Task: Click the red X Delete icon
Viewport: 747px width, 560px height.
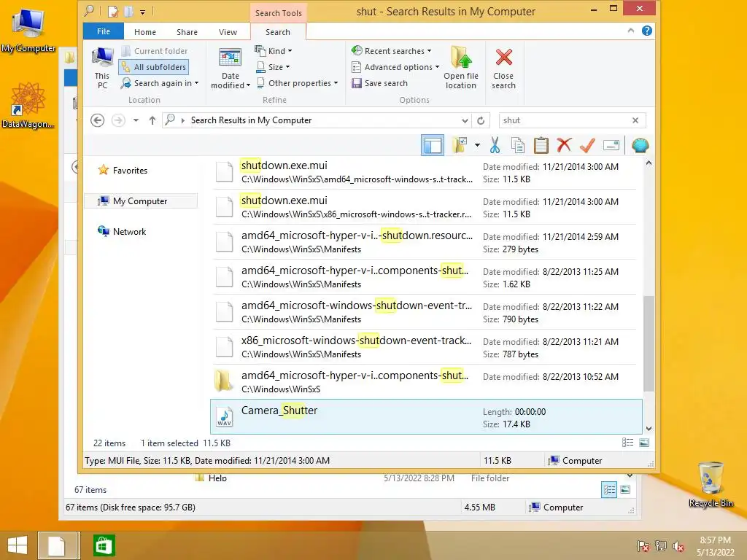Action: 564,146
